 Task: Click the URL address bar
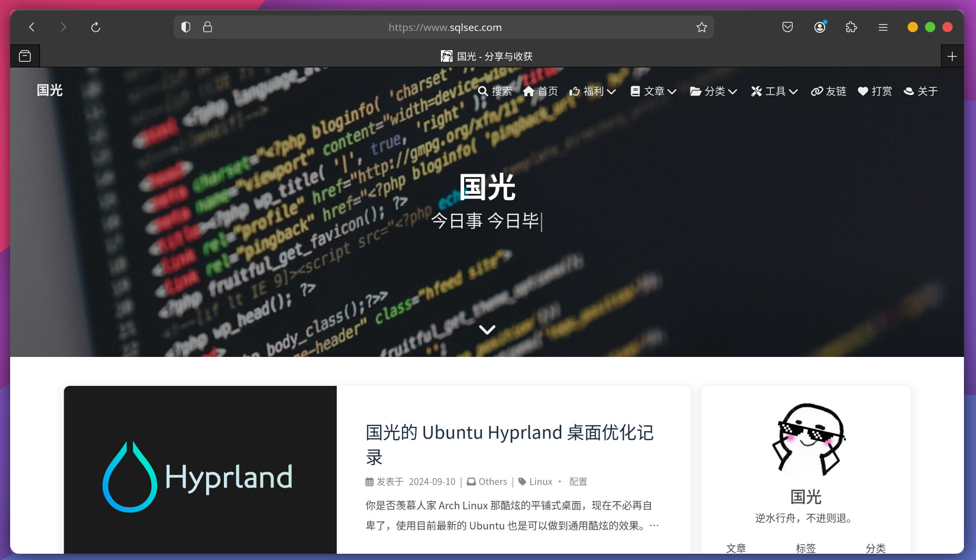445,27
